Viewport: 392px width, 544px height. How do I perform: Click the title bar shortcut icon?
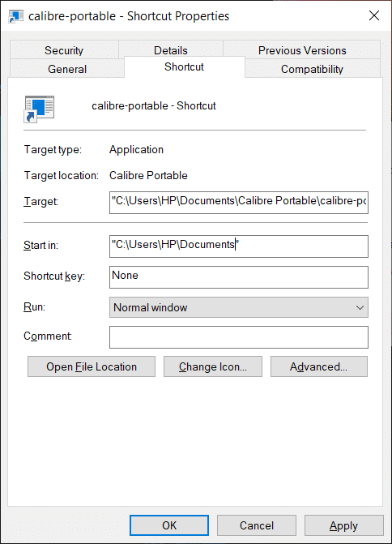15,16
